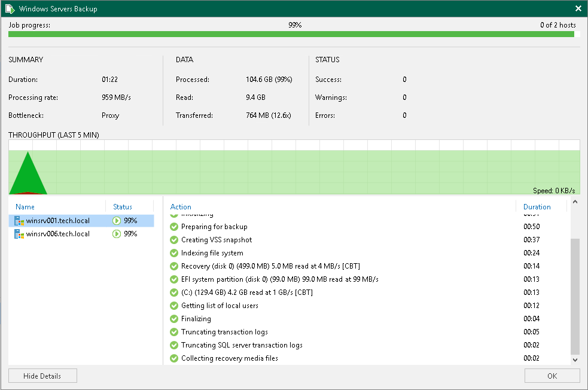Click the completed icon next to Finalizing
The width and height of the screenshot is (588, 390).
tap(173, 319)
